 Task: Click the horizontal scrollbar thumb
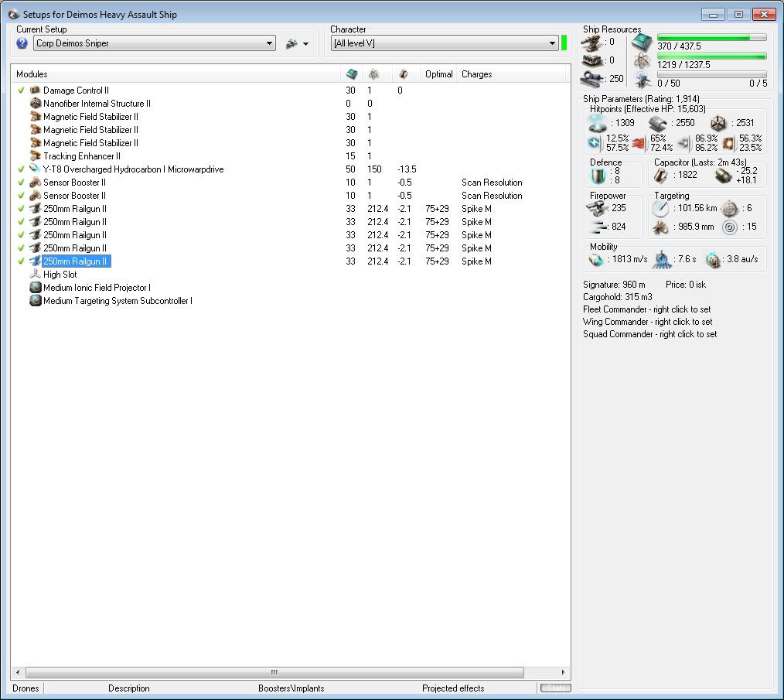coord(274,672)
